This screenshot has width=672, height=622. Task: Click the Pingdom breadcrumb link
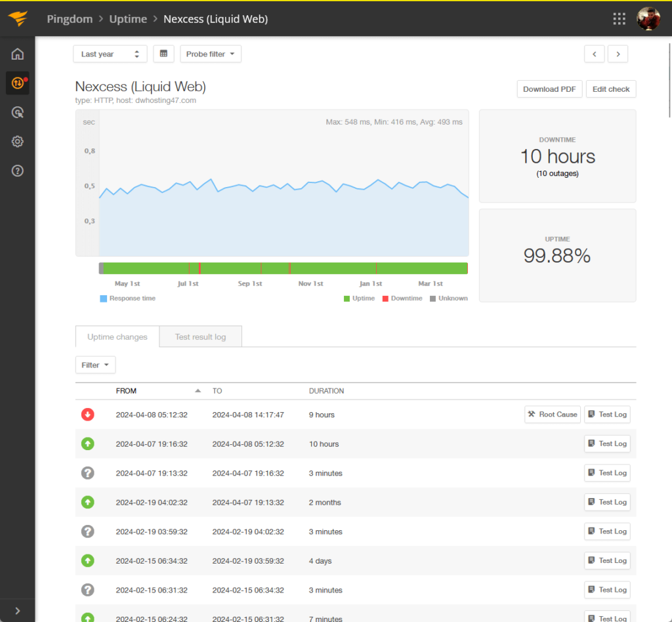pyautogui.click(x=70, y=19)
